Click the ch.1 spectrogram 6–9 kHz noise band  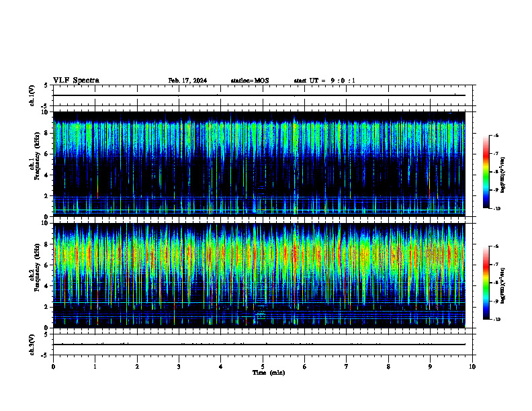pos(259,139)
